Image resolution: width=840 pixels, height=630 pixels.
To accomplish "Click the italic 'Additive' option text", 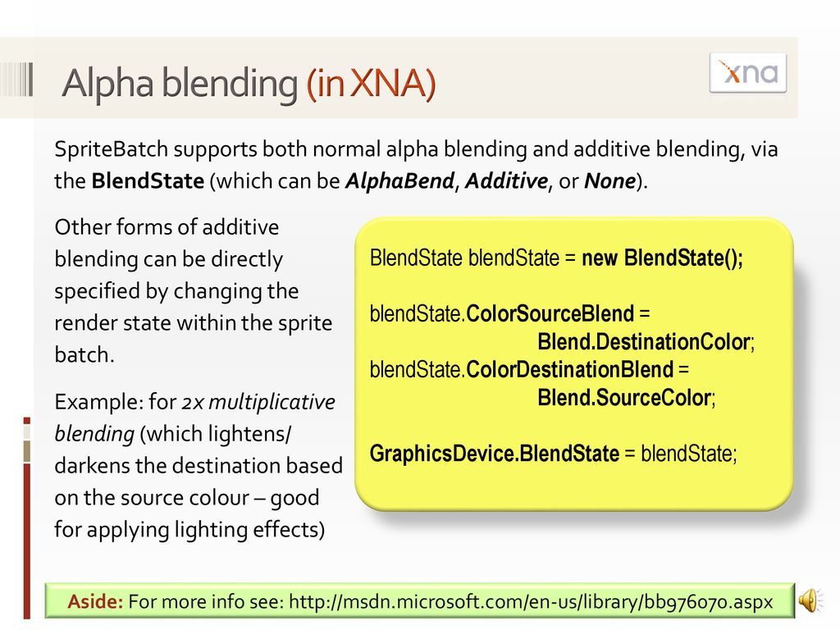I will pyautogui.click(x=506, y=181).
